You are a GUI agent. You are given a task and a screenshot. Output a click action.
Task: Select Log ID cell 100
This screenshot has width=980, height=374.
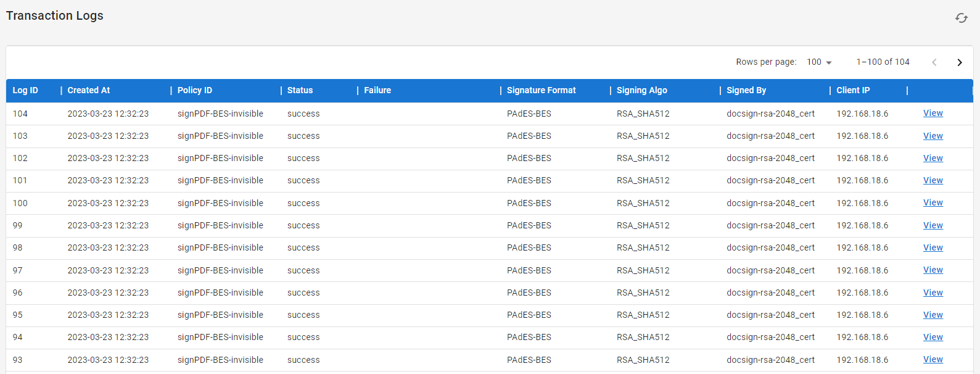click(20, 203)
